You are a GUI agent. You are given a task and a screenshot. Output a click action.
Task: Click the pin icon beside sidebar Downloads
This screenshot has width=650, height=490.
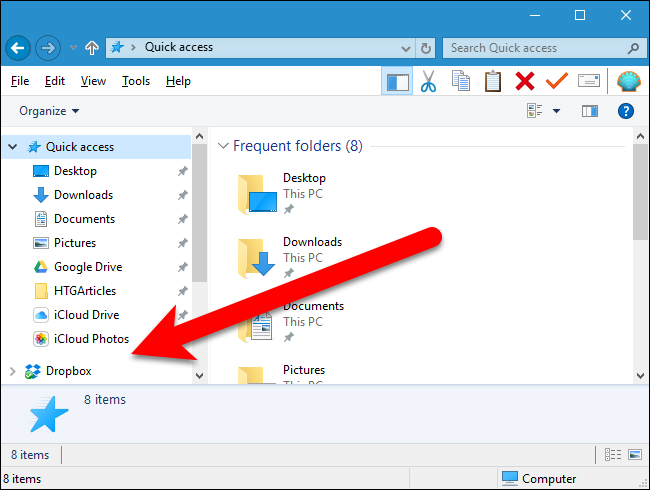[x=183, y=195]
